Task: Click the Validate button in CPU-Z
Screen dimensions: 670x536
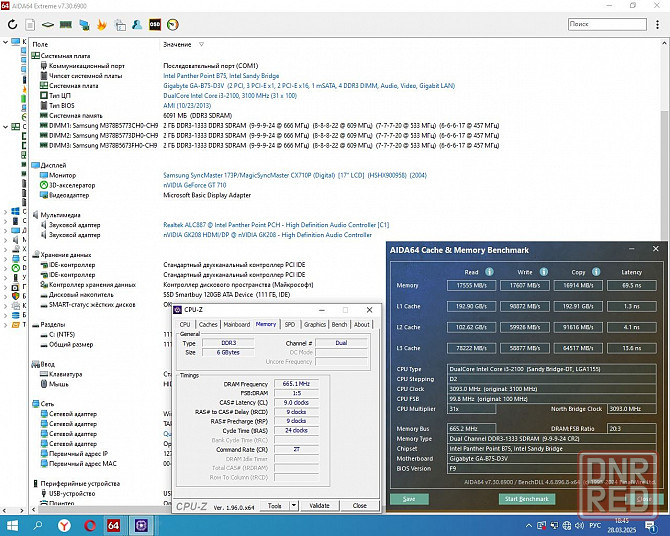Action: point(319,506)
